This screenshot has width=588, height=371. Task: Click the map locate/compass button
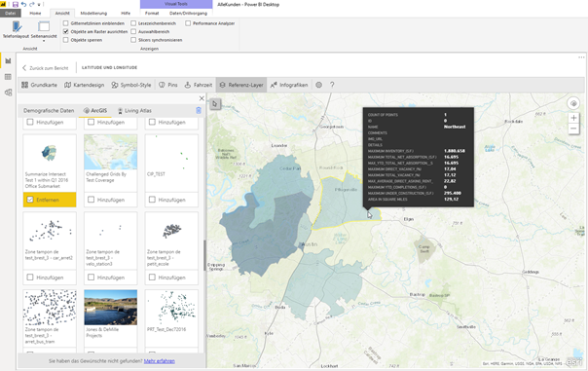coord(573,103)
